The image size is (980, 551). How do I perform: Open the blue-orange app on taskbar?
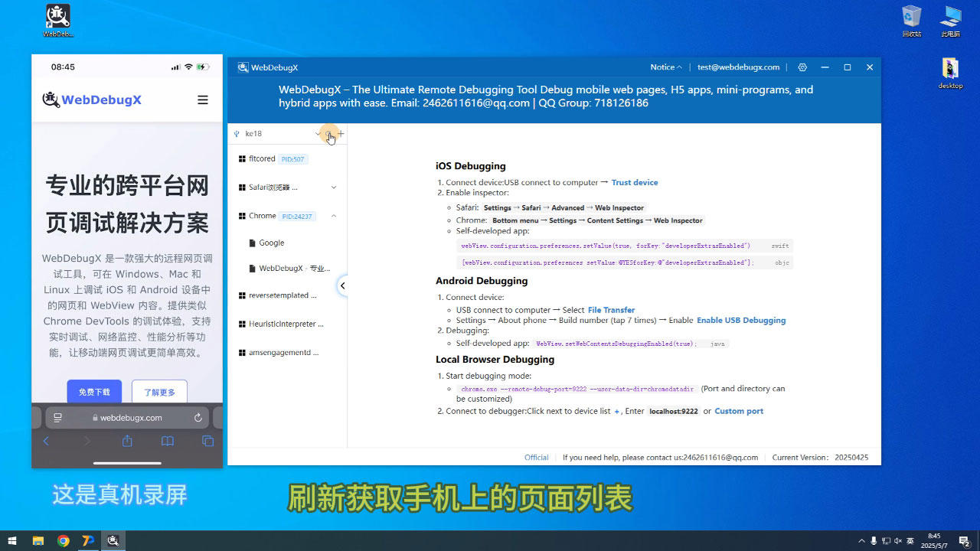(x=88, y=540)
